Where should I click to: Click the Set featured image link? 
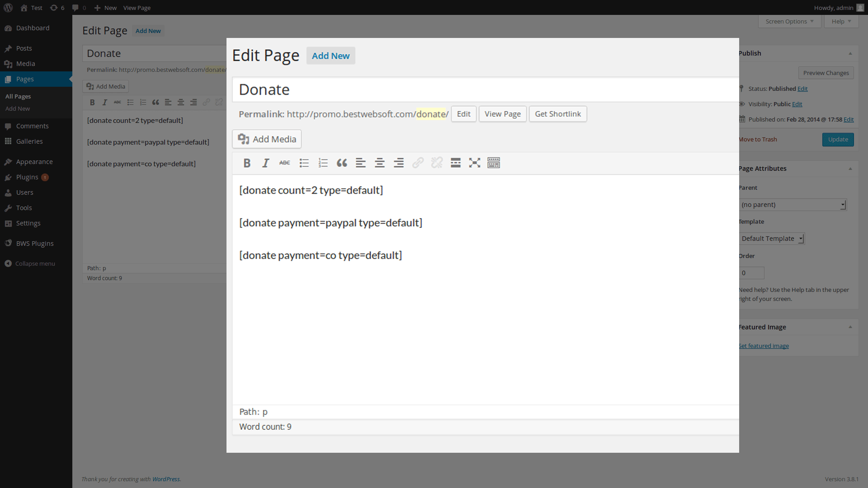tap(764, 346)
